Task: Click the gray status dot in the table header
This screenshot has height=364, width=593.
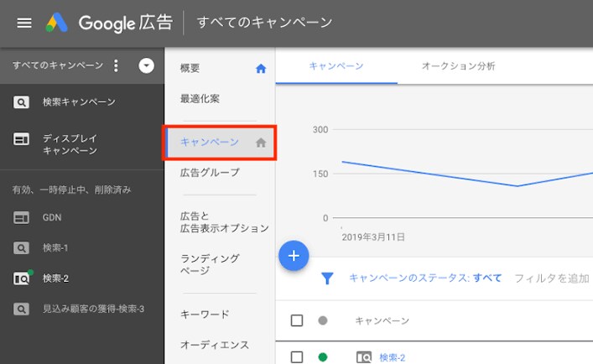Action: pyautogui.click(x=323, y=321)
